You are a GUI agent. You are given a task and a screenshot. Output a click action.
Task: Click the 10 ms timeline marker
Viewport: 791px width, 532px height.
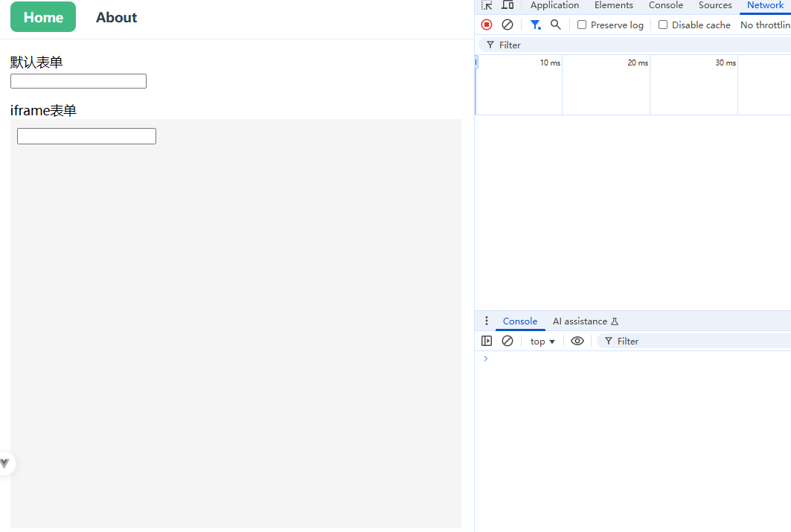(550, 63)
